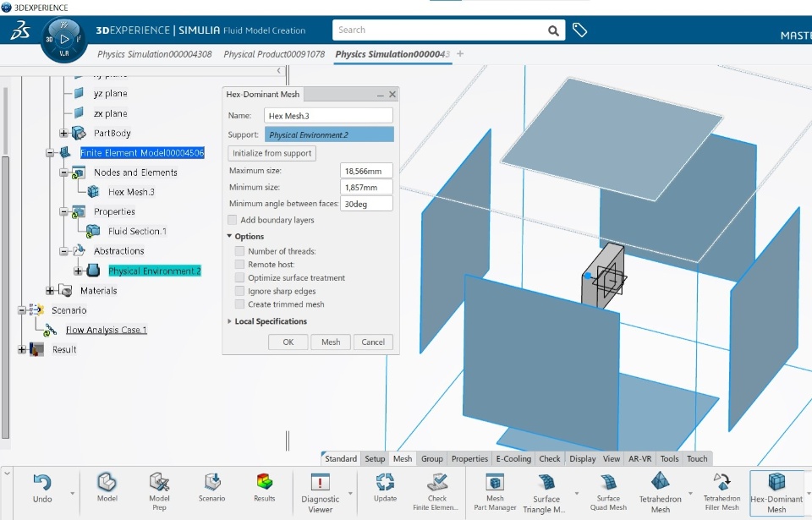Expand the PartBody tree node
812x520 pixels.
click(63, 133)
